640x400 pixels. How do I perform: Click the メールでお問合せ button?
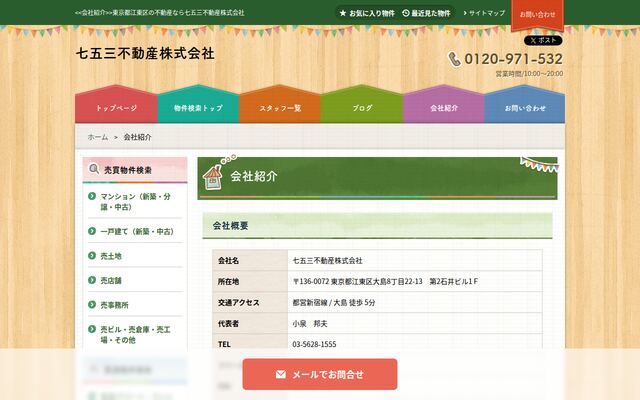point(320,374)
